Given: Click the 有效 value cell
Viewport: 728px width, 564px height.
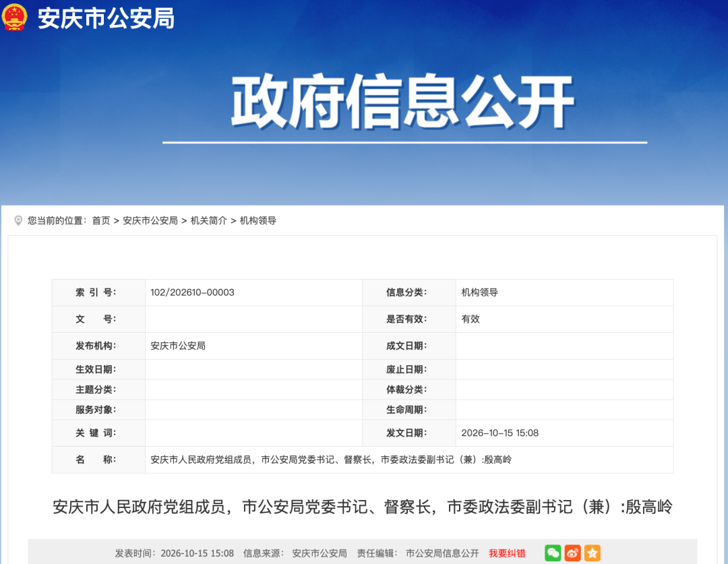Looking at the screenshot, I should coord(565,319).
